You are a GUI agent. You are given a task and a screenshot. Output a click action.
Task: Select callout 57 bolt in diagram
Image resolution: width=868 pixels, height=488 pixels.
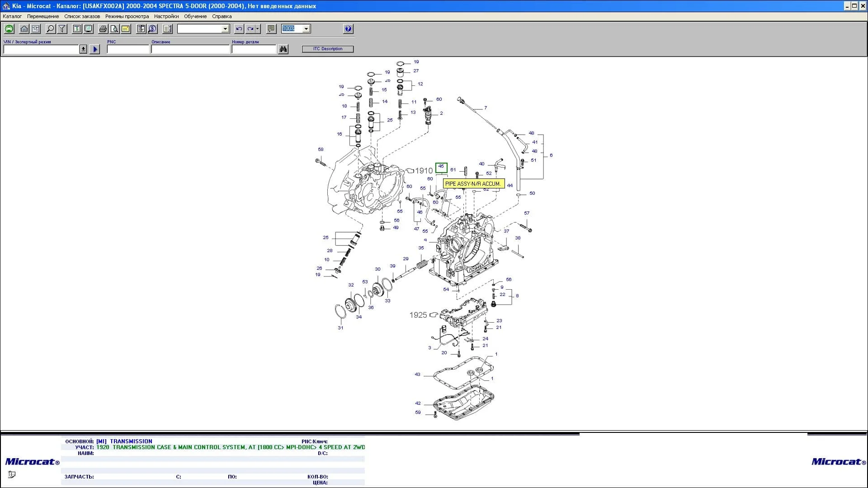(x=527, y=213)
